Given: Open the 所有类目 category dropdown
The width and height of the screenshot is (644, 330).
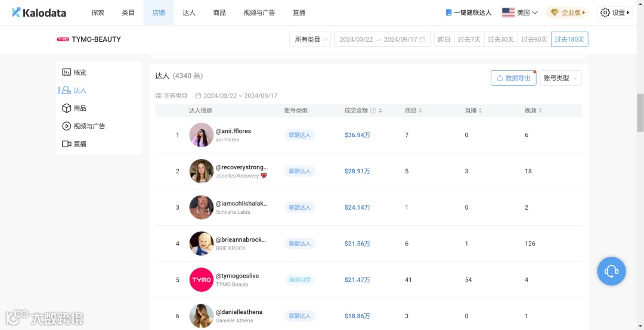Looking at the screenshot, I should pos(310,39).
